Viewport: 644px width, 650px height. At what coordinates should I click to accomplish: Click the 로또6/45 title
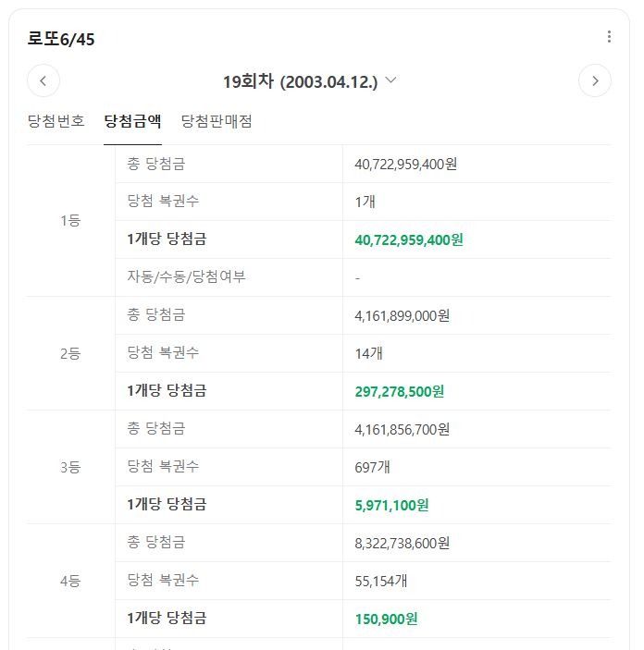(x=61, y=39)
